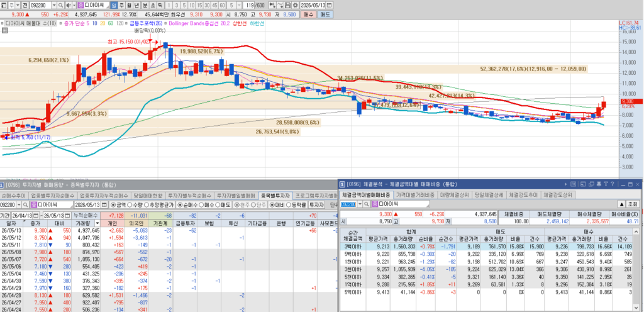Click the grid table icon below chart legend
The height and width of the screenshot is (312, 644).
coord(4,30)
